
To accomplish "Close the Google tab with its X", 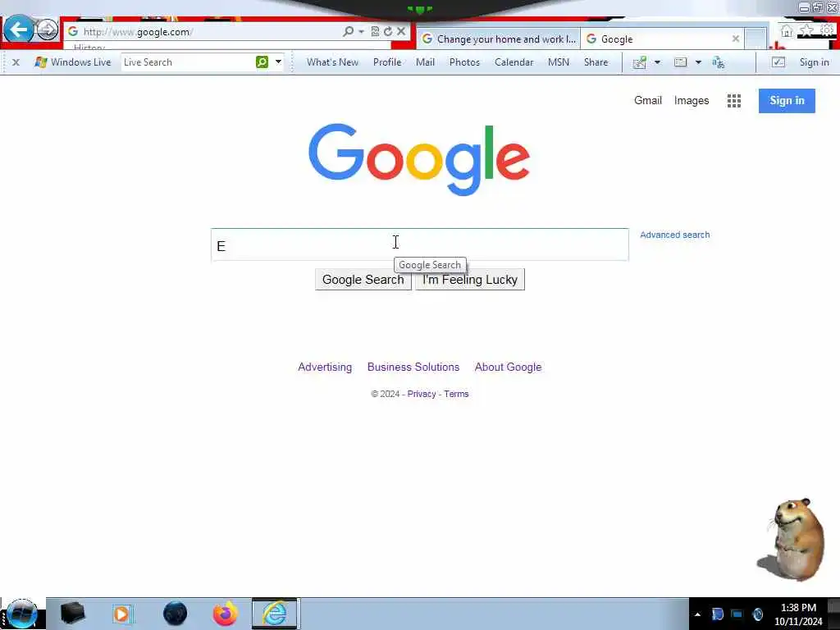I will pyautogui.click(x=736, y=39).
